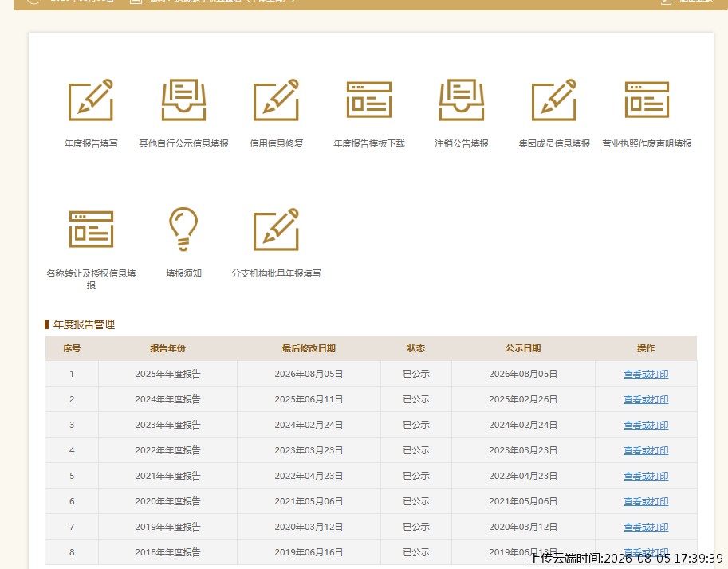View or print the 2021年年度报告

tap(646, 476)
